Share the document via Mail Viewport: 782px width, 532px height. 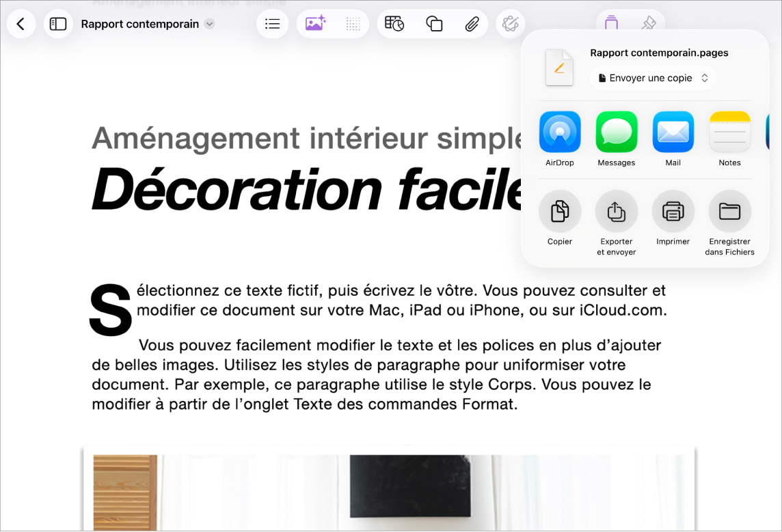[673, 139]
